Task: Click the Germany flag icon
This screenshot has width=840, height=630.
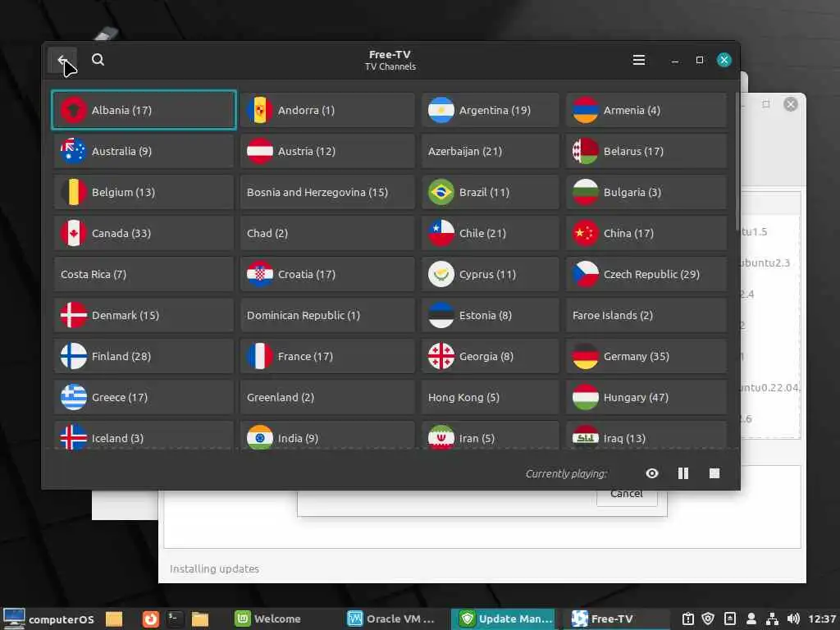Action: click(x=585, y=356)
